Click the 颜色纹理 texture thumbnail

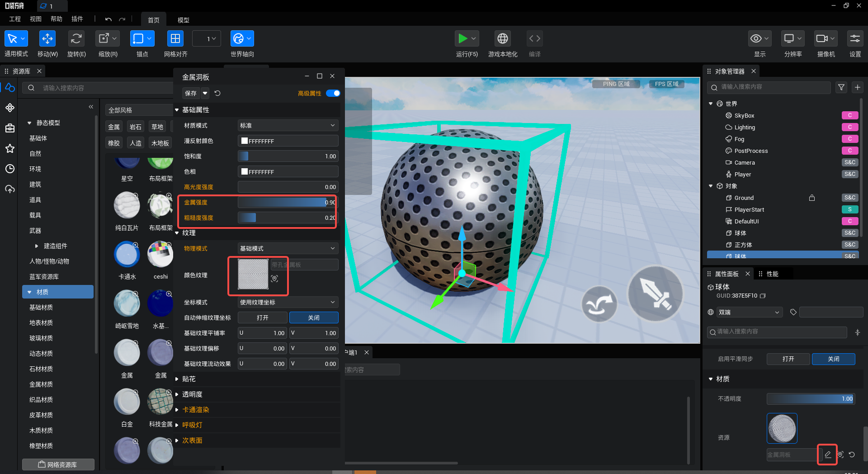pos(253,274)
